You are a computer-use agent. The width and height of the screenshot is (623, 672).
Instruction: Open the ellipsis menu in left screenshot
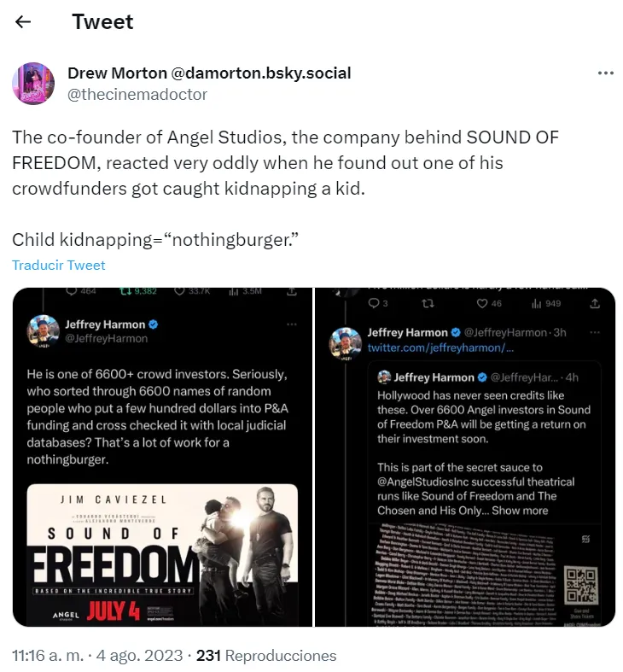pyautogui.click(x=292, y=325)
